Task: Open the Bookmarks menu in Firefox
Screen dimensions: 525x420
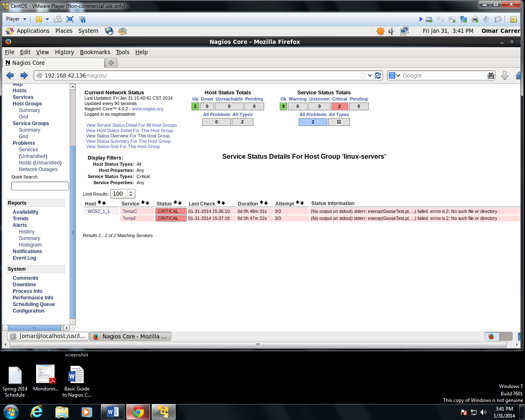Action: [95, 52]
